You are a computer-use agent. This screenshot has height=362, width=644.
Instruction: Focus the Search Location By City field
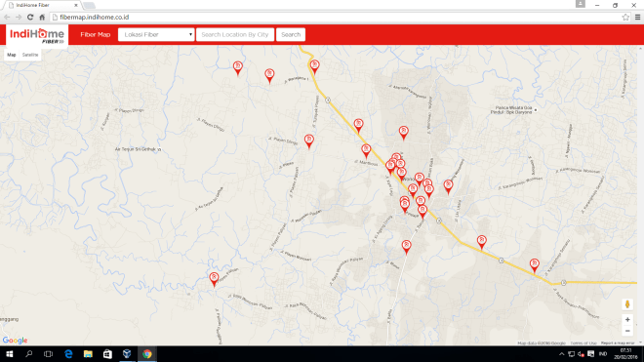coord(235,34)
